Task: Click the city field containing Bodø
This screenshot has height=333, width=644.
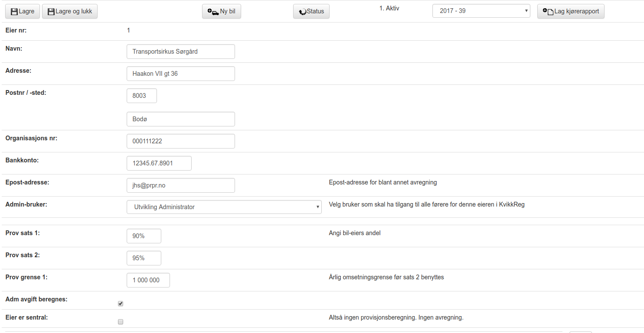Action: pyautogui.click(x=181, y=119)
